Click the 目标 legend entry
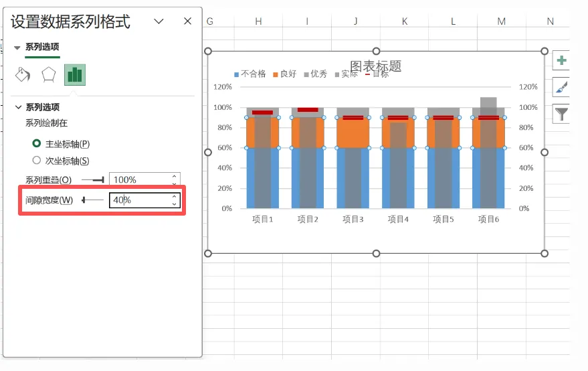588x371 pixels. click(377, 74)
